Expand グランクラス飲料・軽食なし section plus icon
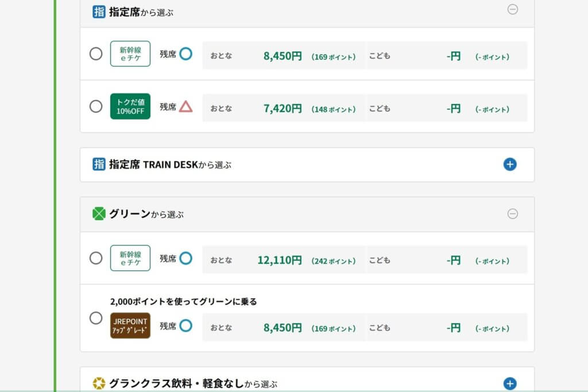 pos(510,383)
